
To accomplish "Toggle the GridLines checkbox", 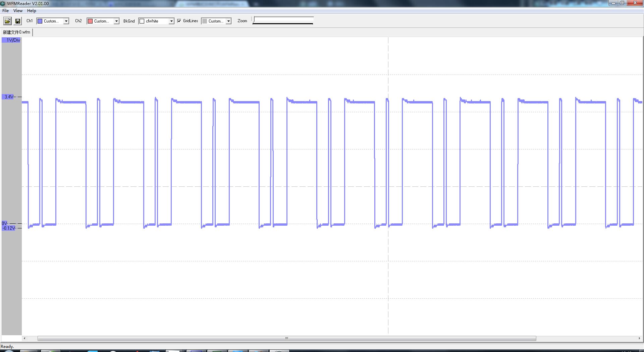I will point(179,21).
